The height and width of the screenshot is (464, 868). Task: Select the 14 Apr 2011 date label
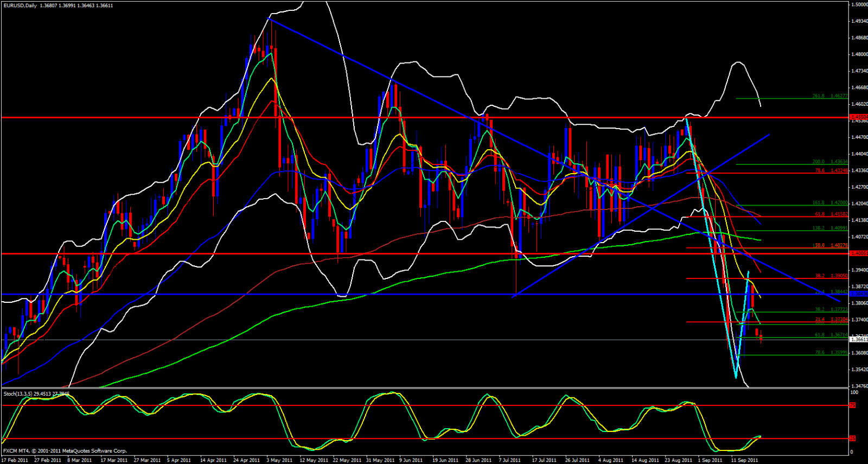tap(213, 460)
